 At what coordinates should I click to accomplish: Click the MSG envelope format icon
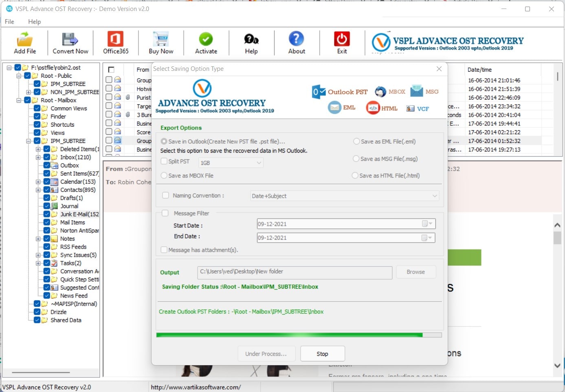point(416,91)
